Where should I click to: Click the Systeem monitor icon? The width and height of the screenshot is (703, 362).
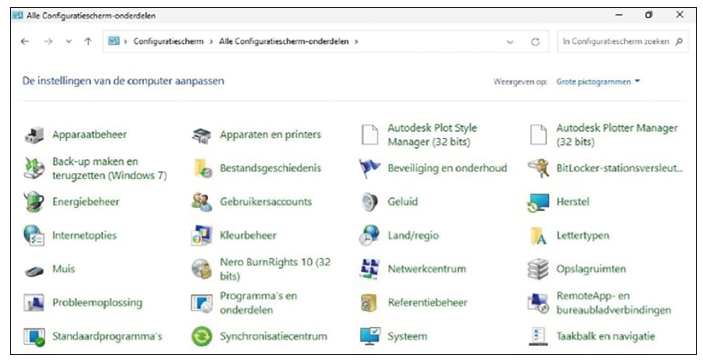coord(370,336)
